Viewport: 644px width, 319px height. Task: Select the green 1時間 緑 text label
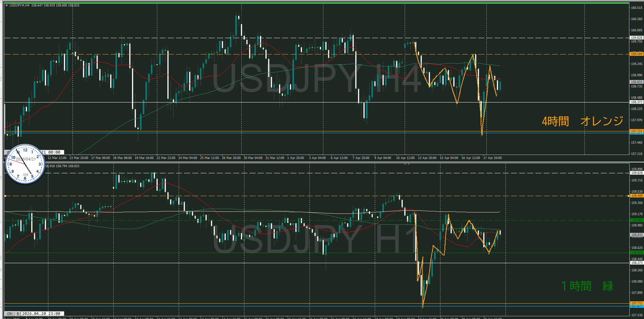pos(587,286)
